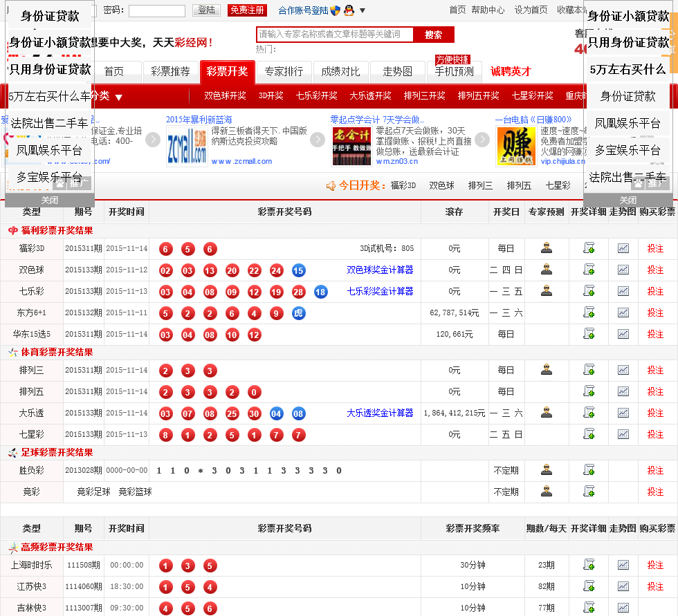View draw details icon for 福彩3D
The image size is (678, 616).
(x=589, y=248)
